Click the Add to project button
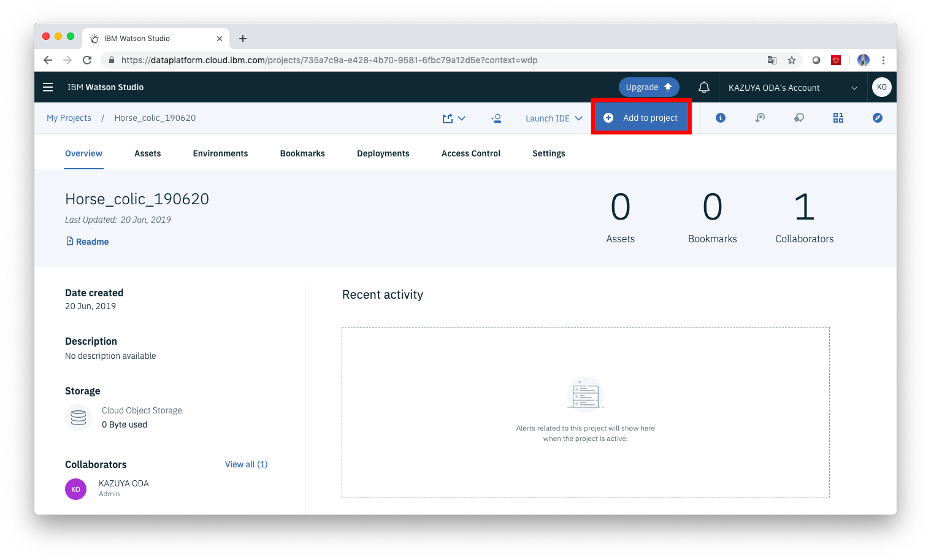Screen dimensions: 931x560 click(x=641, y=117)
